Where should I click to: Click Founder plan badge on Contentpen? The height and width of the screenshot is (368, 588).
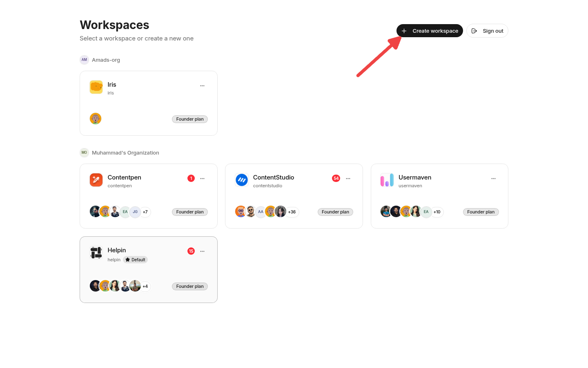(x=190, y=212)
